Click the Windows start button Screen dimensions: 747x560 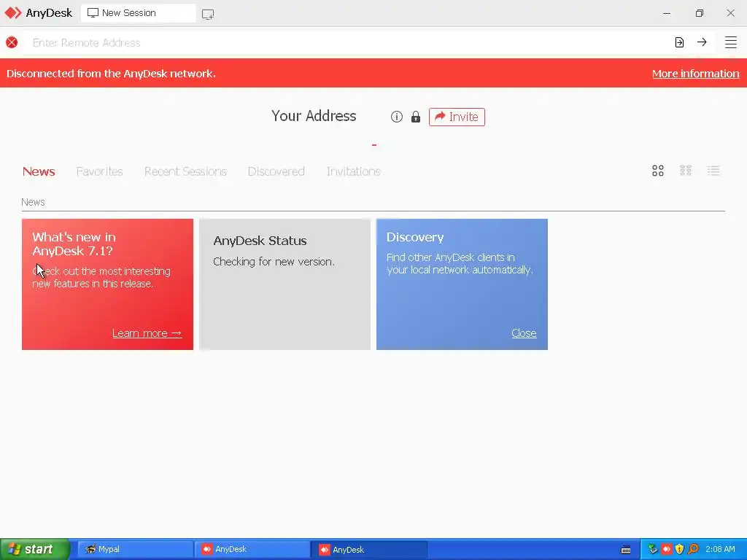click(35, 549)
